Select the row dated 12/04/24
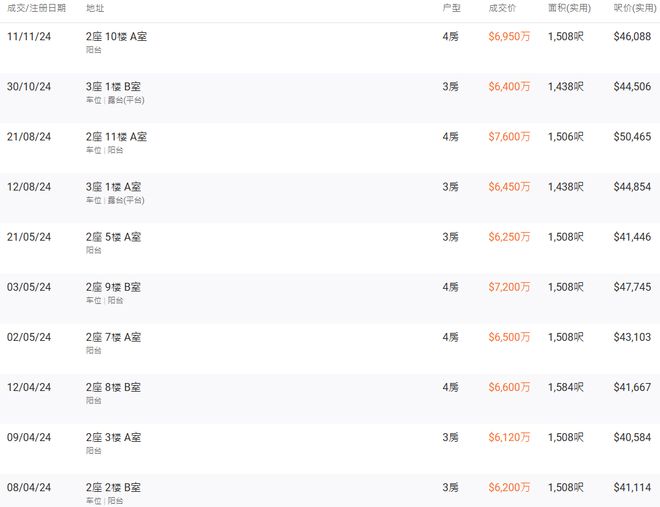The height and width of the screenshot is (507, 660). point(330,398)
